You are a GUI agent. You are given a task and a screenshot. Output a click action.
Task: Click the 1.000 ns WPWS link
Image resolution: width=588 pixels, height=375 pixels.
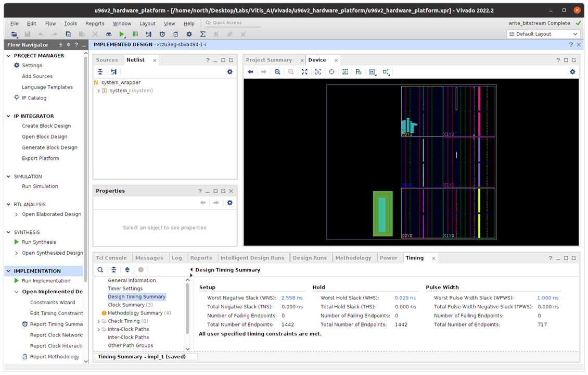click(x=548, y=298)
